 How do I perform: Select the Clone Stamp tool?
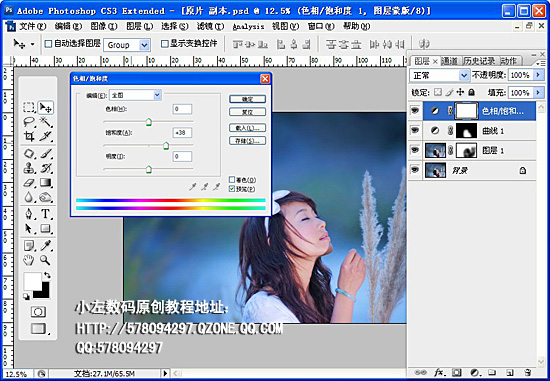point(29,168)
